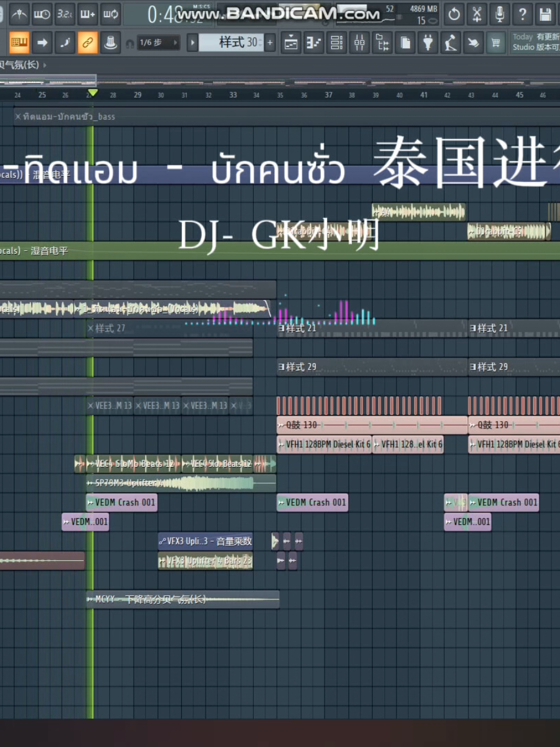This screenshot has height=747, width=560.
Task: Select the second Q鼓 130 clip
Action: point(514,425)
